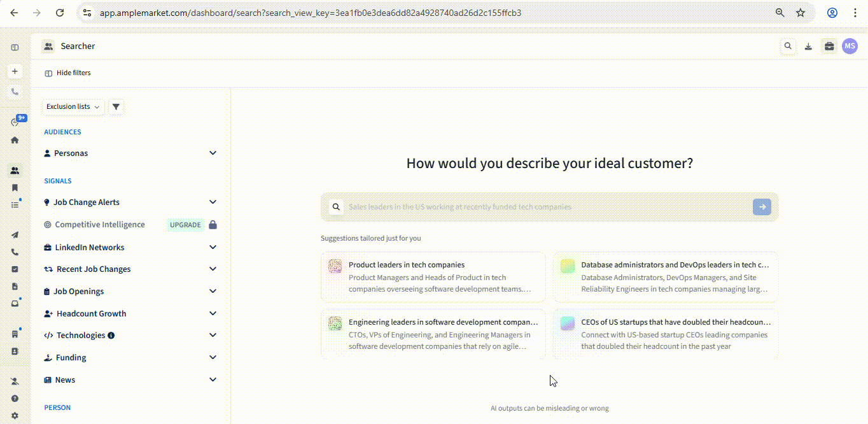Open the paper plane icon in sidebar
The image size is (868, 424).
[15, 235]
